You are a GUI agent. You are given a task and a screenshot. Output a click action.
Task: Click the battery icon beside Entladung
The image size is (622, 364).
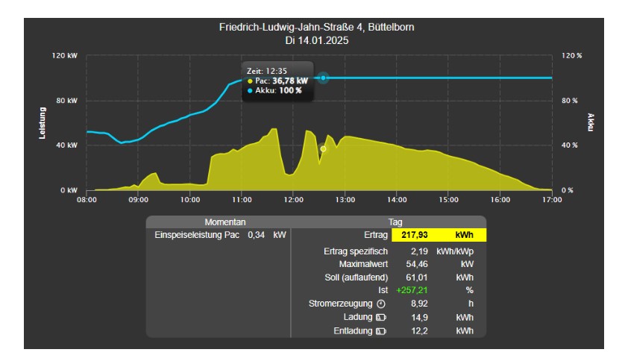[381, 330]
